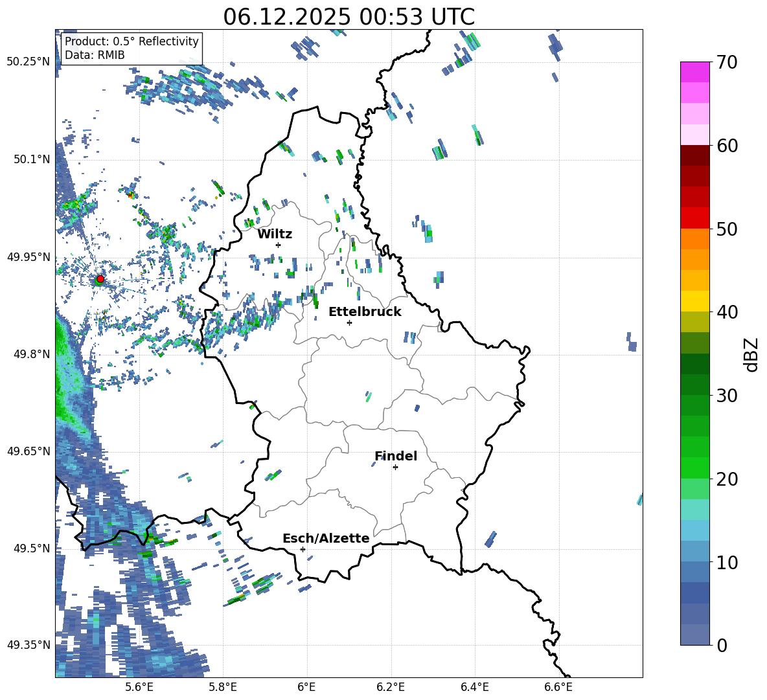
Task: Click the Findel station cross marker
Action: tap(395, 467)
